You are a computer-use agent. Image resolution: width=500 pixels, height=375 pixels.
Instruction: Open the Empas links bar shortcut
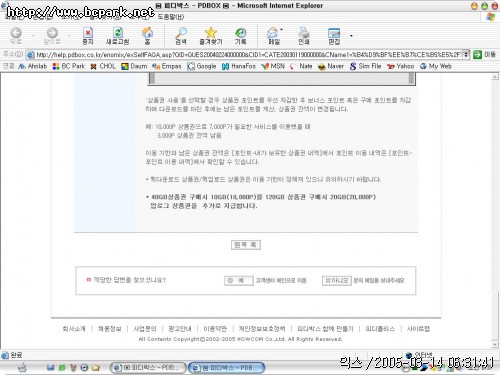tap(167, 66)
